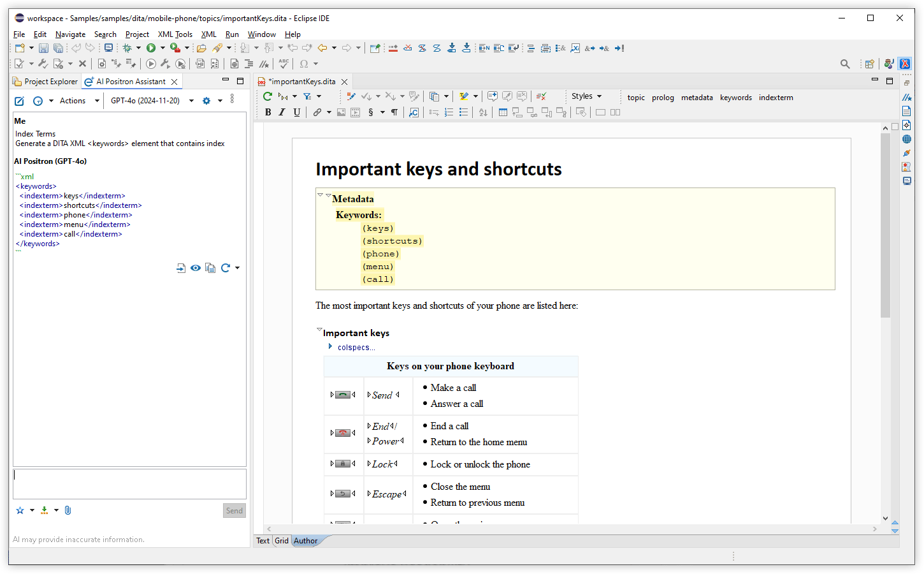Click the prolog breadcrumb element
Screen dimensions: 924x574
point(663,98)
